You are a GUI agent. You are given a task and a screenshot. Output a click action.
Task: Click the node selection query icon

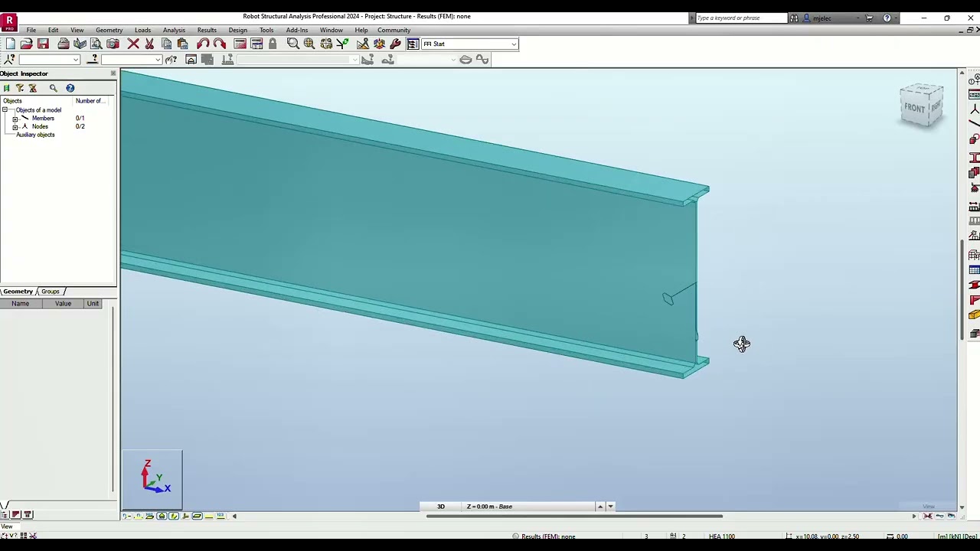[x=9, y=60]
